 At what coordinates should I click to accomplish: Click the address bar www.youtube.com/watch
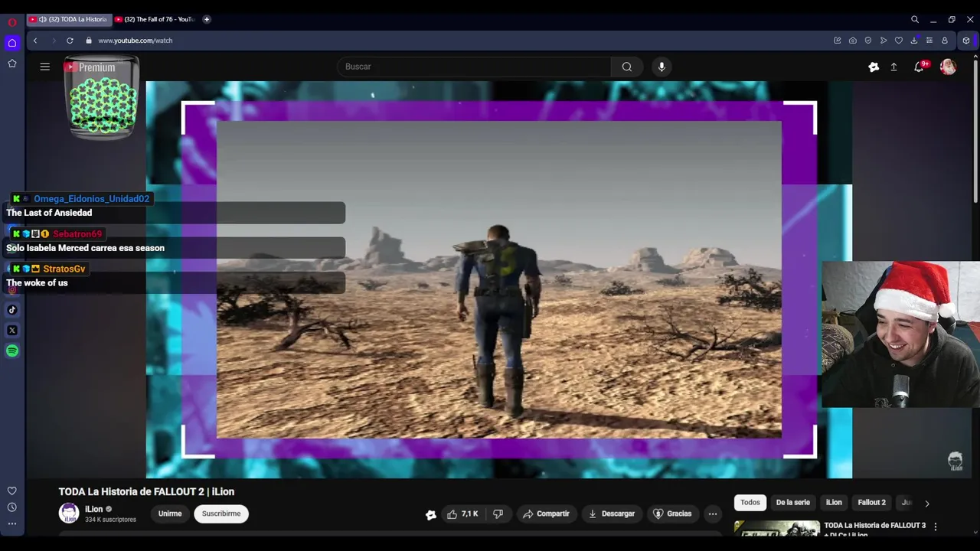136,41
